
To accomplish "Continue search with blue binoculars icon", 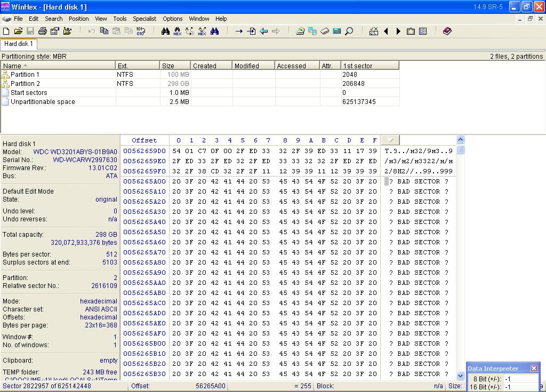I will pyautogui.click(x=214, y=31).
